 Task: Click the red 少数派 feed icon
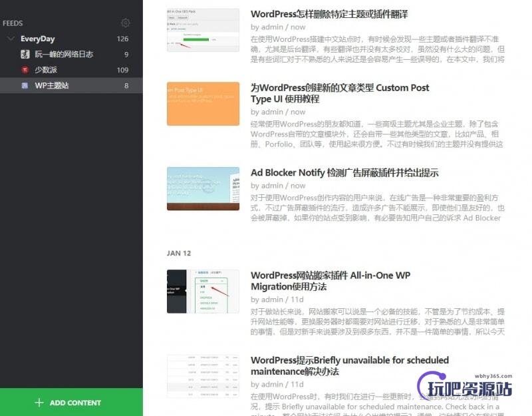(x=25, y=70)
